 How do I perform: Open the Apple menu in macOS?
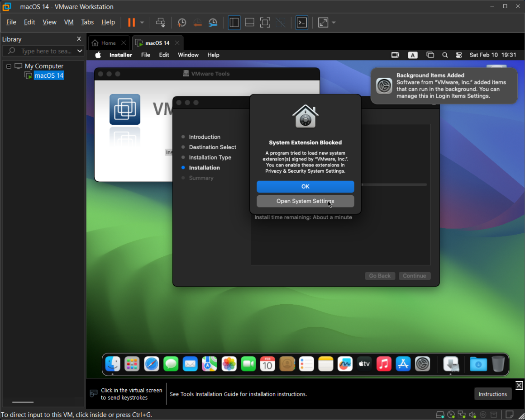click(98, 55)
